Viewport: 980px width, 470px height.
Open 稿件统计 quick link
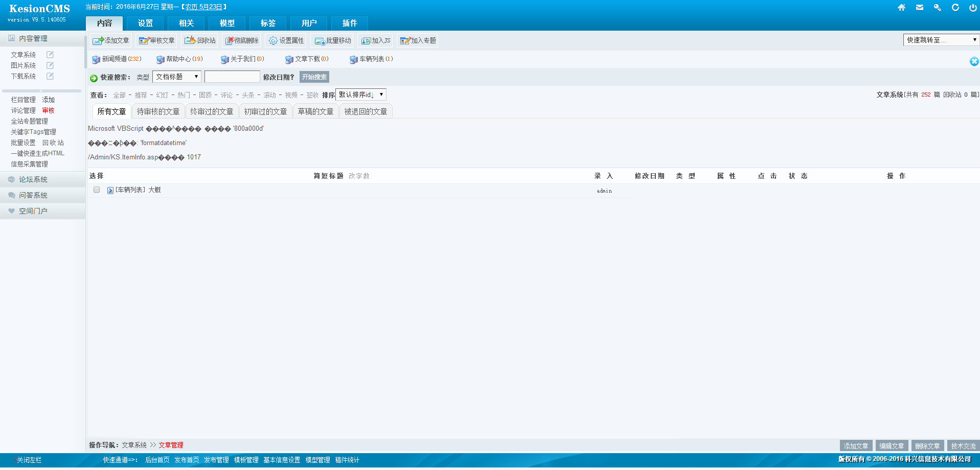pos(347,460)
